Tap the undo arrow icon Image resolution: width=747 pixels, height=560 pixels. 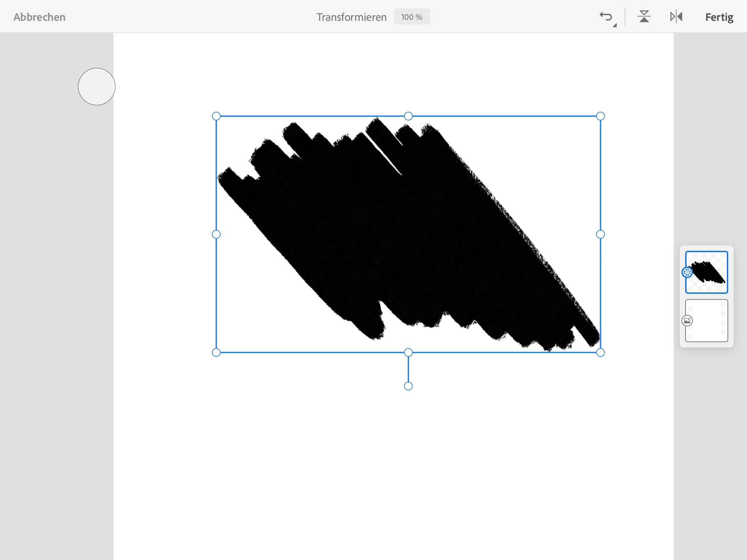[606, 16]
